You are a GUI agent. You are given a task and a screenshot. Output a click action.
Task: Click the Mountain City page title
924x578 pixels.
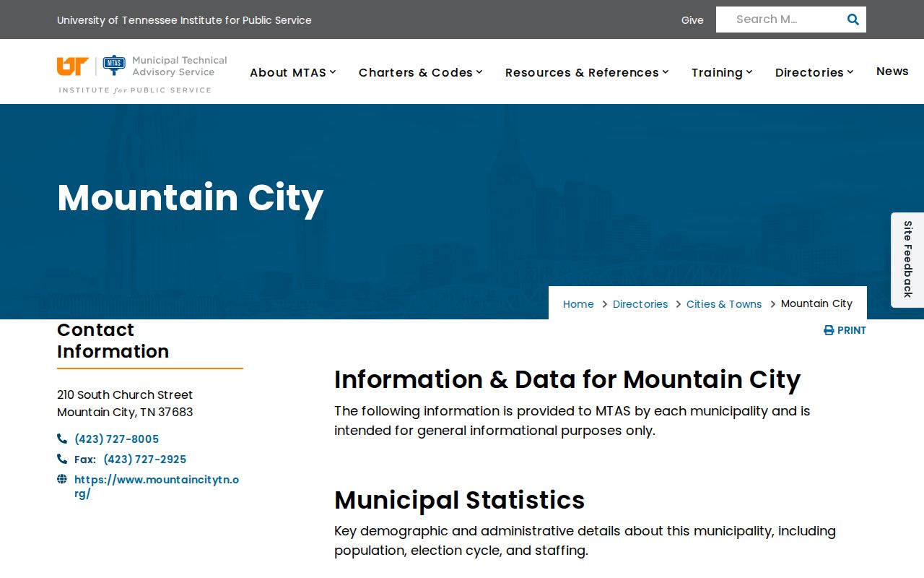point(191,198)
